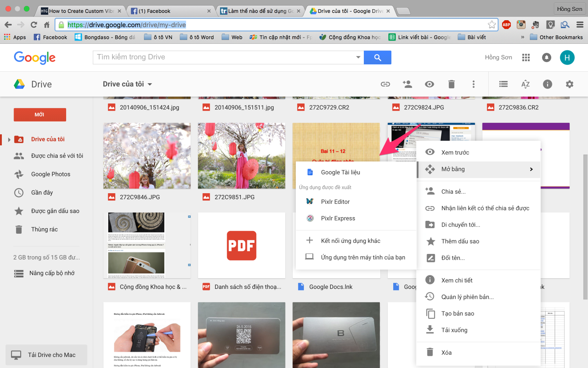This screenshot has height=368, width=588.
Task: Open the Google apps grid
Action: tap(526, 57)
